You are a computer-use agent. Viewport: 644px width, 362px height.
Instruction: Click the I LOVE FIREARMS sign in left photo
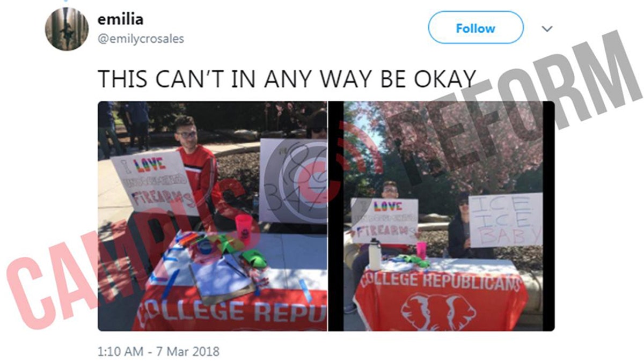155,183
